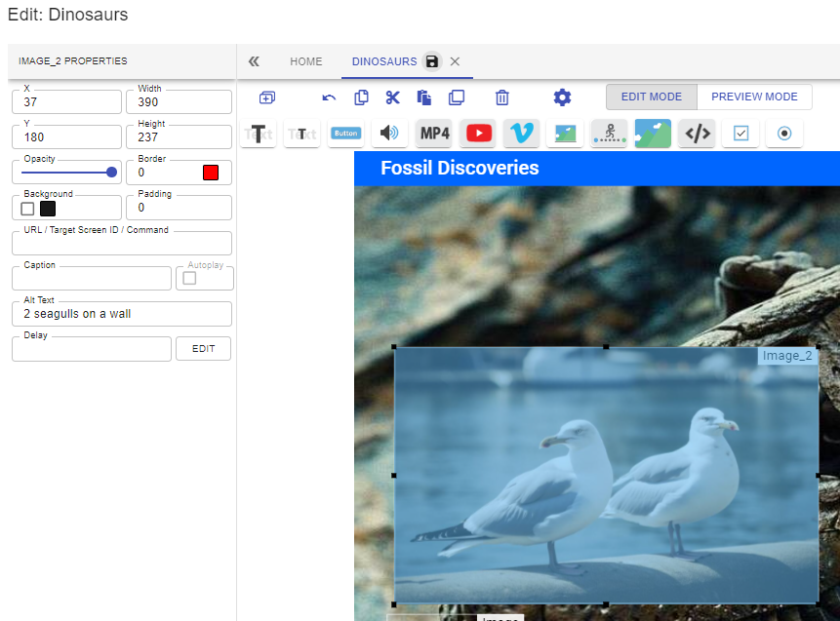Enable the Autoplay checkbox
840x621 pixels.
tap(189, 279)
